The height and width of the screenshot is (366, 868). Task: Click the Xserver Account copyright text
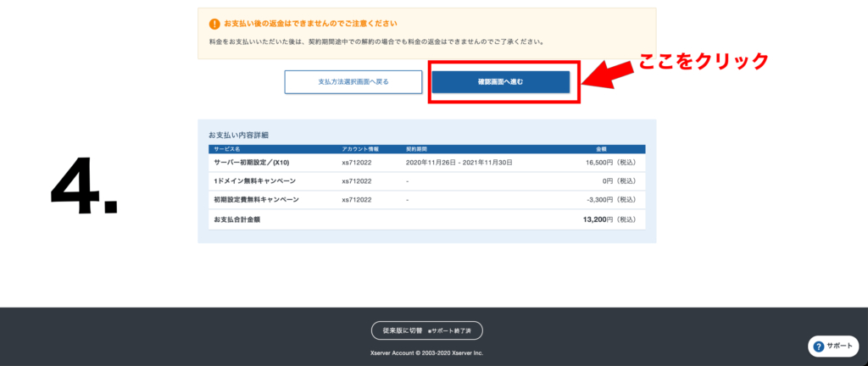click(426, 352)
